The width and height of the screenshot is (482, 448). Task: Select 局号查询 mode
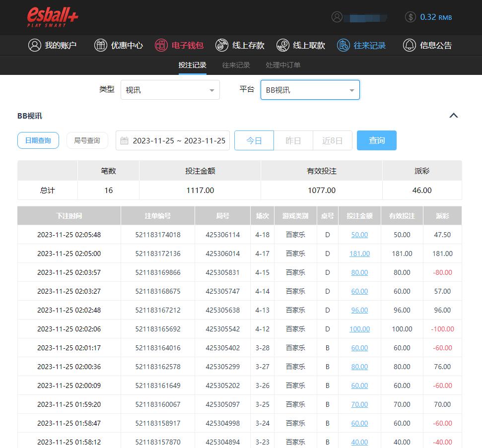click(x=87, y=140)
